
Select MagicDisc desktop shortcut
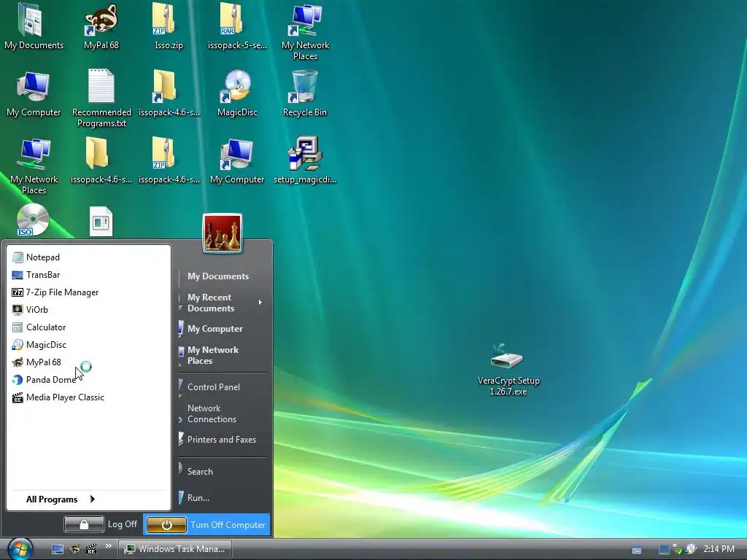[237, 93]
